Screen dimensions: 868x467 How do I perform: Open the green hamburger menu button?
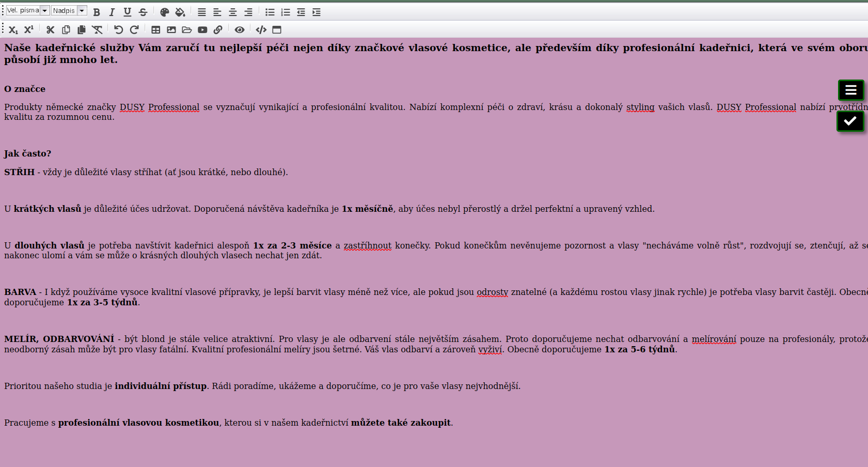click(851, 90)
